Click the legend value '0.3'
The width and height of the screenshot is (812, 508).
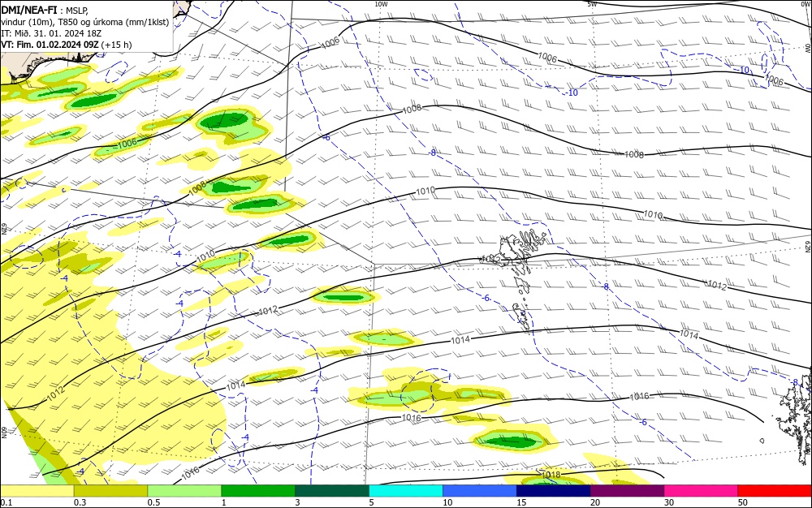pyautogui.click(x=80, y=502)
